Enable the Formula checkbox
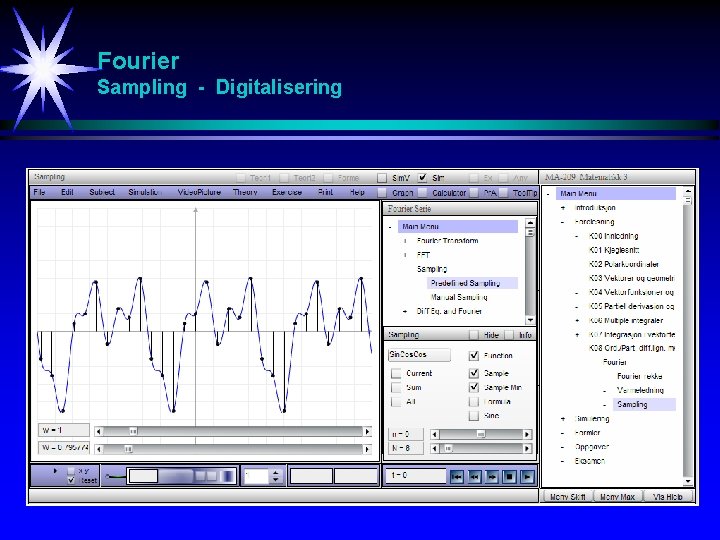Screen dimensions: 720x540 click(x=474, y=402)
